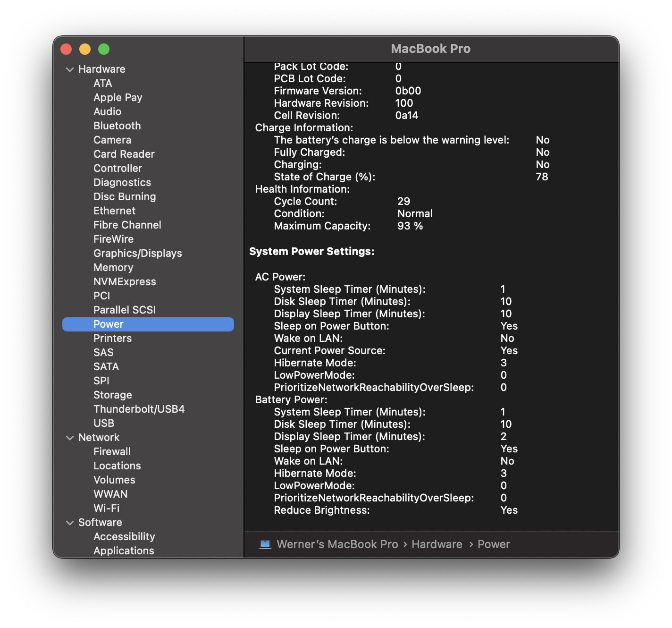
Task: View Apple Pay information
Action: (x=118, y=97)
